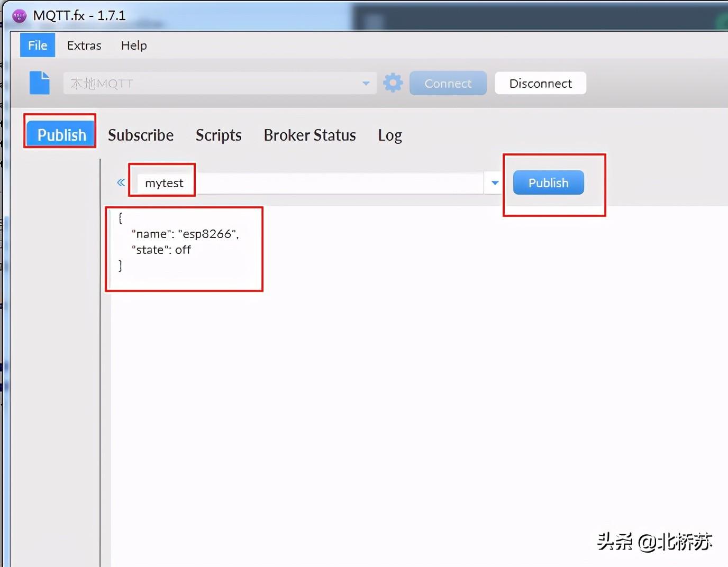
Task: Select the 本地MQTT profile combo box
Action: pyautogui.click(x=220, y=84)
